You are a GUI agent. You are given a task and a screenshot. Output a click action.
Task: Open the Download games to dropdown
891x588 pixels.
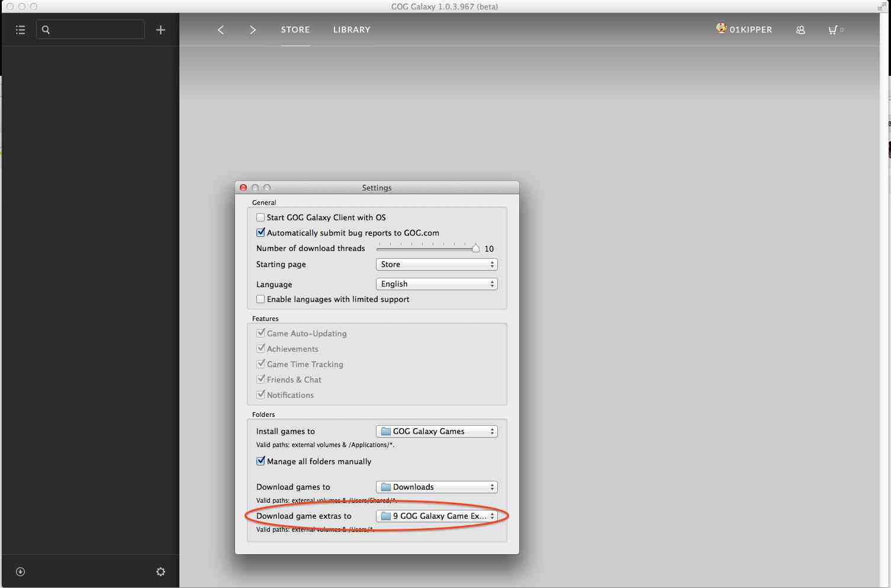tap(437, 487)
